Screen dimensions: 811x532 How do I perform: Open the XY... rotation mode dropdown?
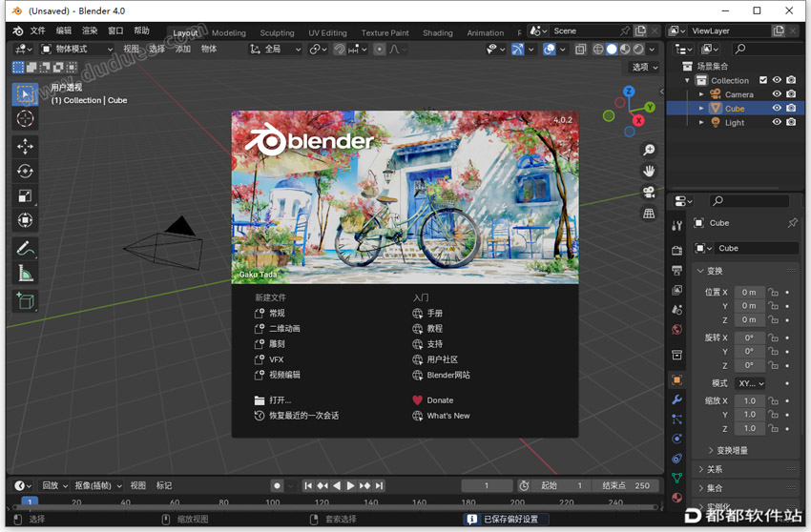[751, 383]
